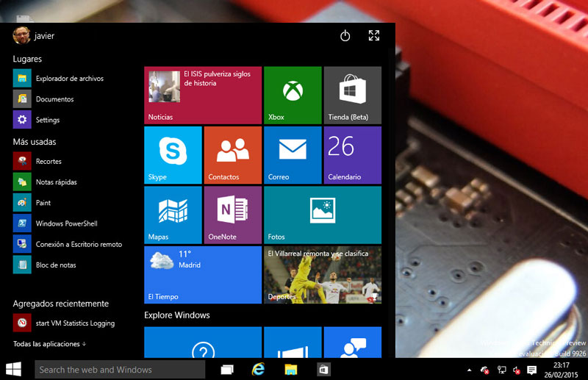Open the Calendario tile showing 26
Viewport: 588px width, 380px height.
point(353,155)
